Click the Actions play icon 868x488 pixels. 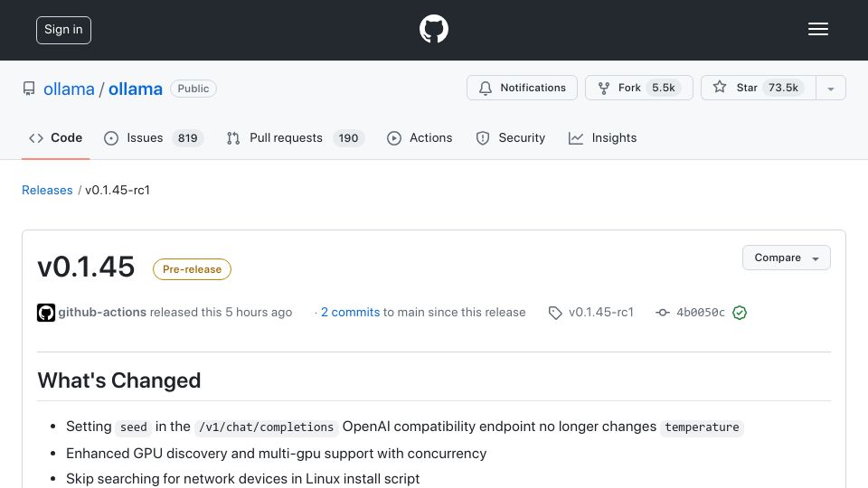click(x=393, y=137)
